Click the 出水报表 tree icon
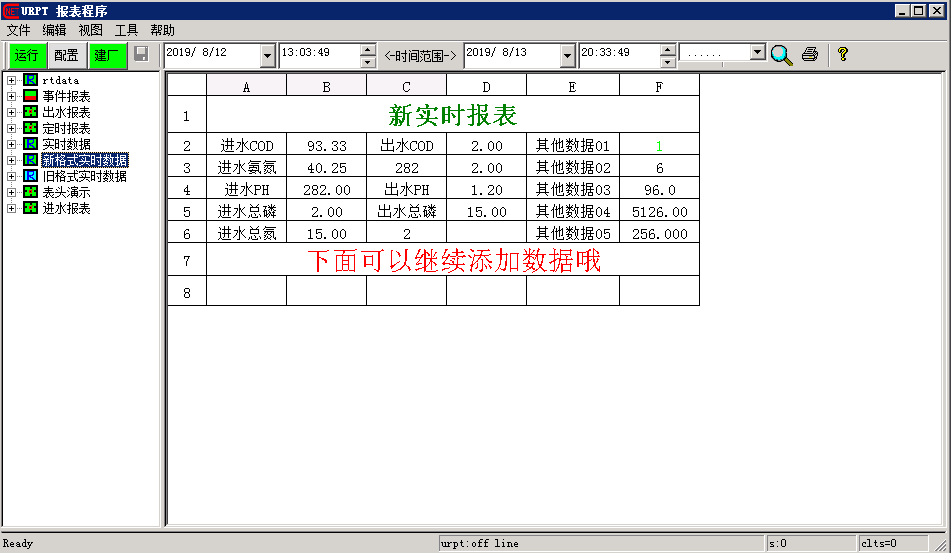This screenshot has width=952, height=553. pyautogui.click(x=31, y=112)
